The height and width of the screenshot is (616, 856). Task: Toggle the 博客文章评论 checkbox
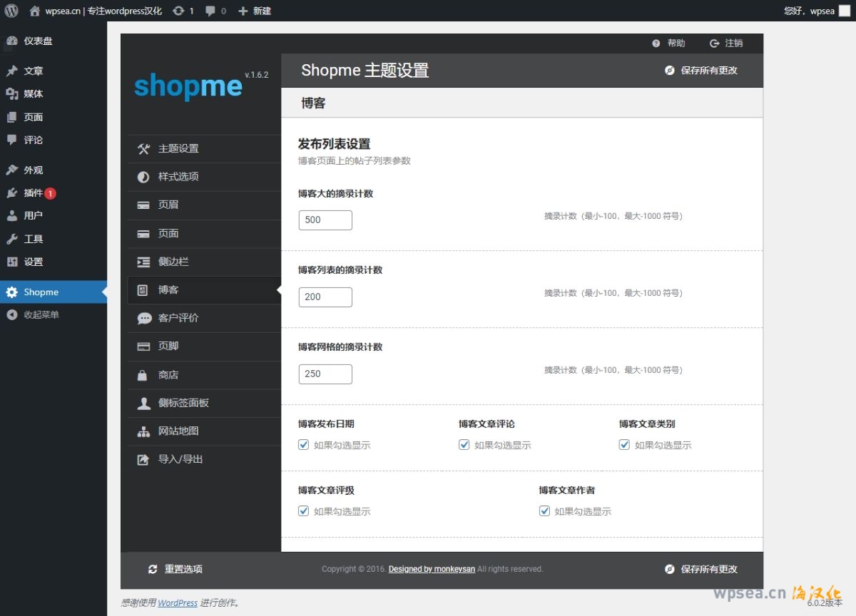click(464, 445)
